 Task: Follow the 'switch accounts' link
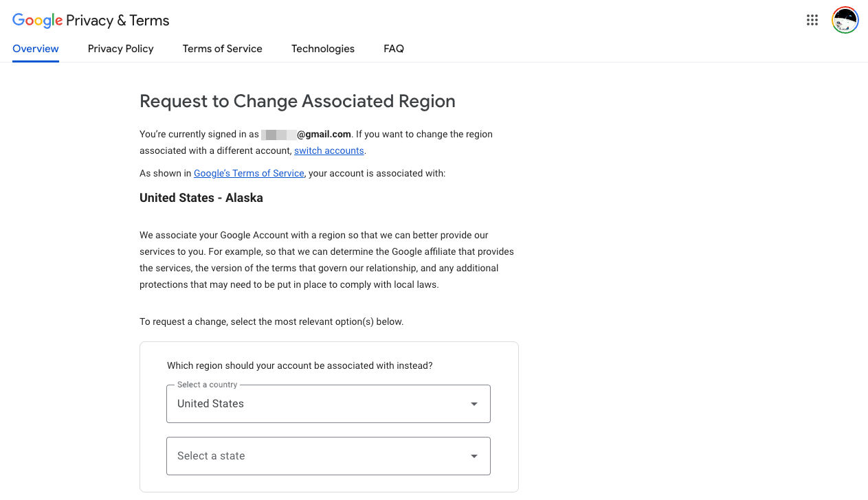pos(329,151)
